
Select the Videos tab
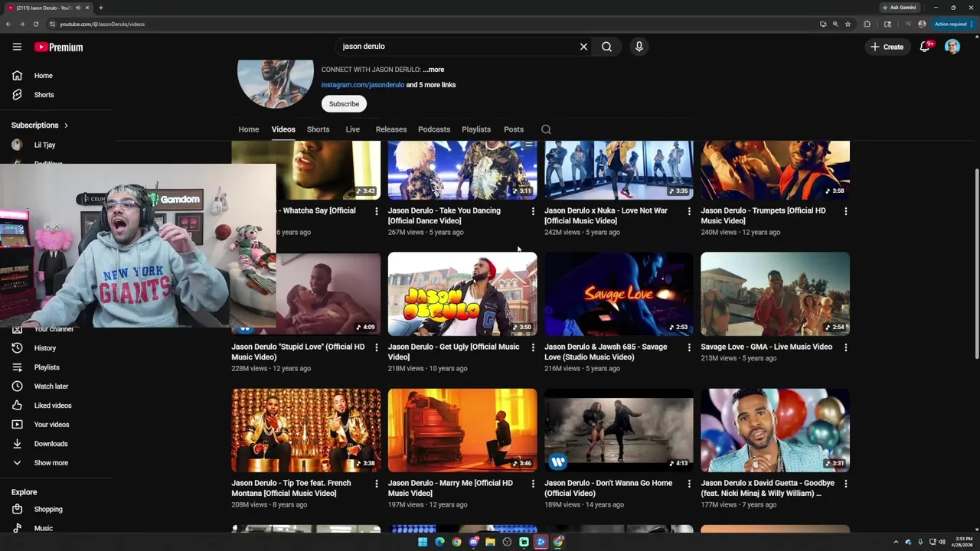click(283, 129)
